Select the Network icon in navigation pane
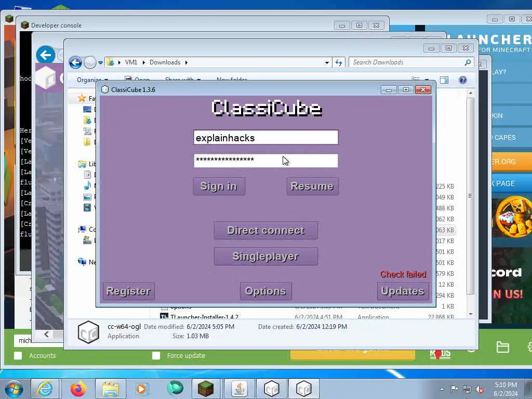The height and width of the screenshot is (399, 532). pos(82,262)
